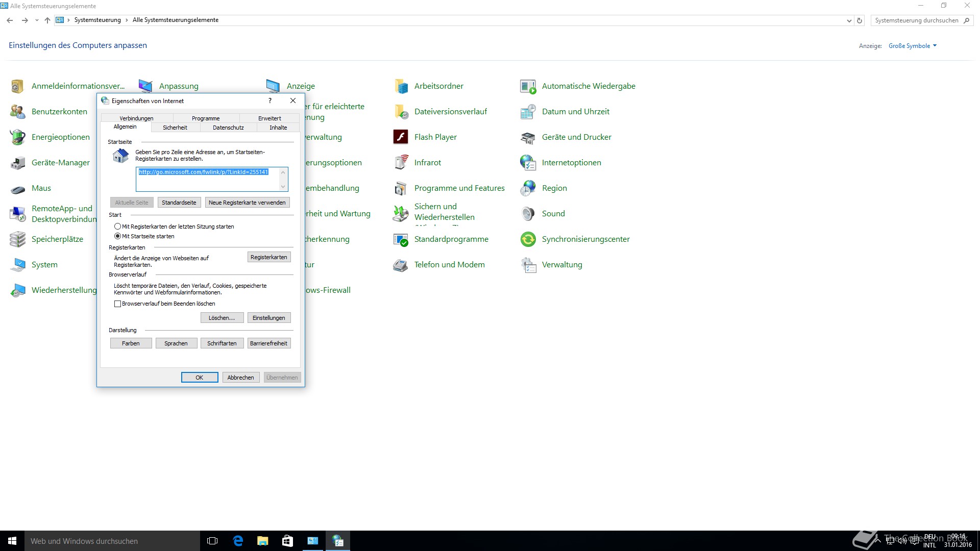Open the Sound settings icon
Screen dimensions: 980x551
click(528, 213)
